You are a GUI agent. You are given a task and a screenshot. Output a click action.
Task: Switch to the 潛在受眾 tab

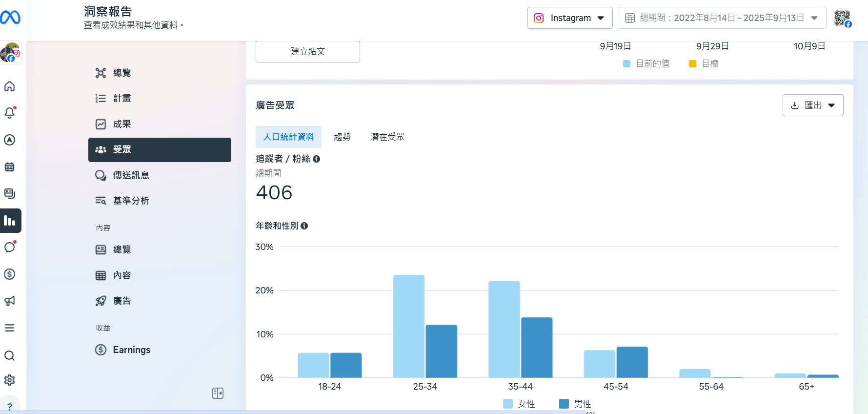pyautogui.click(x=387, y=137)
